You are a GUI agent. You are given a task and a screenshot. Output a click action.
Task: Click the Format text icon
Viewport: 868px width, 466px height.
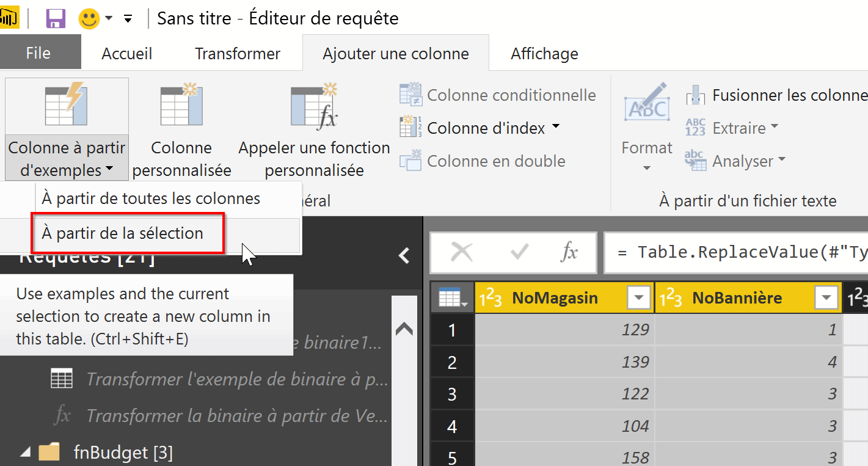(646, 105)
